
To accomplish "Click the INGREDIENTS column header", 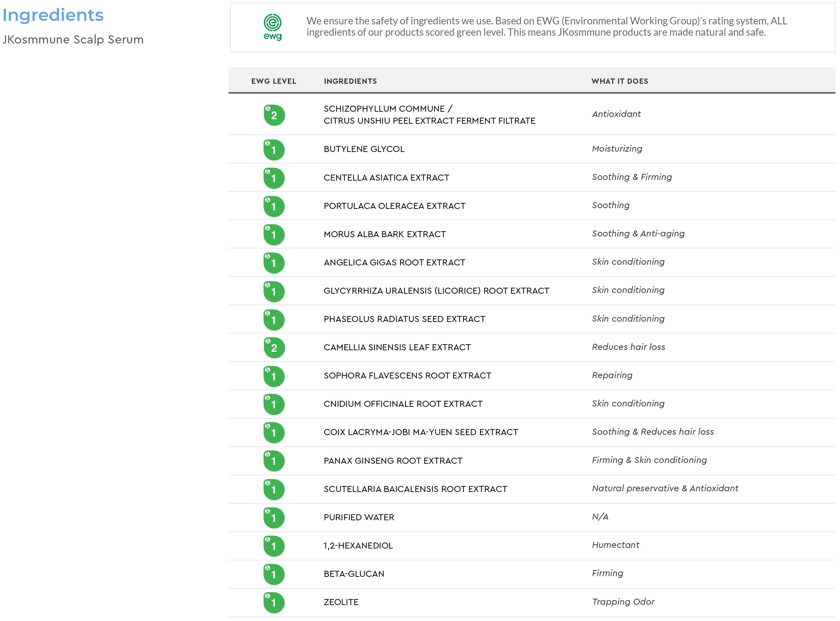I will [350, 81].
